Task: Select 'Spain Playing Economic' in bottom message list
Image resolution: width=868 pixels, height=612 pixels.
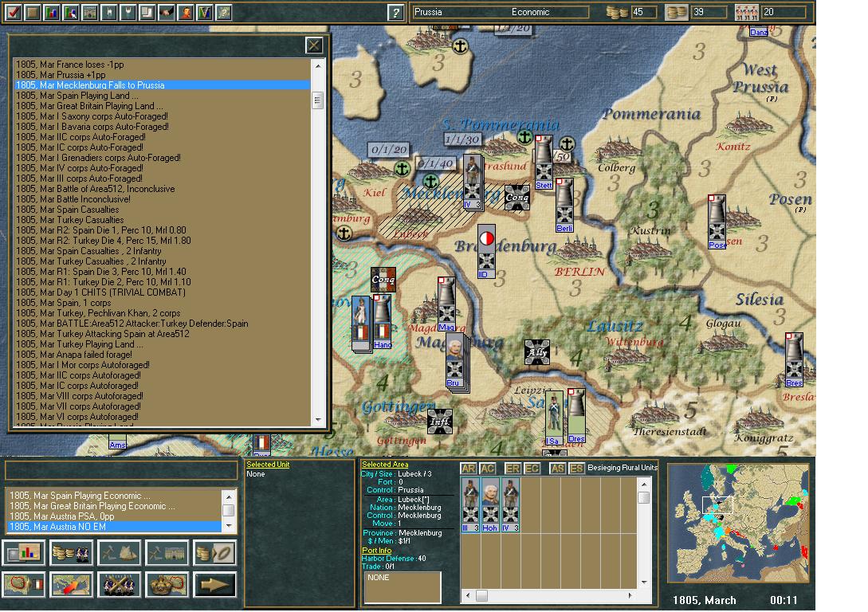Action: tap(114, 496)
